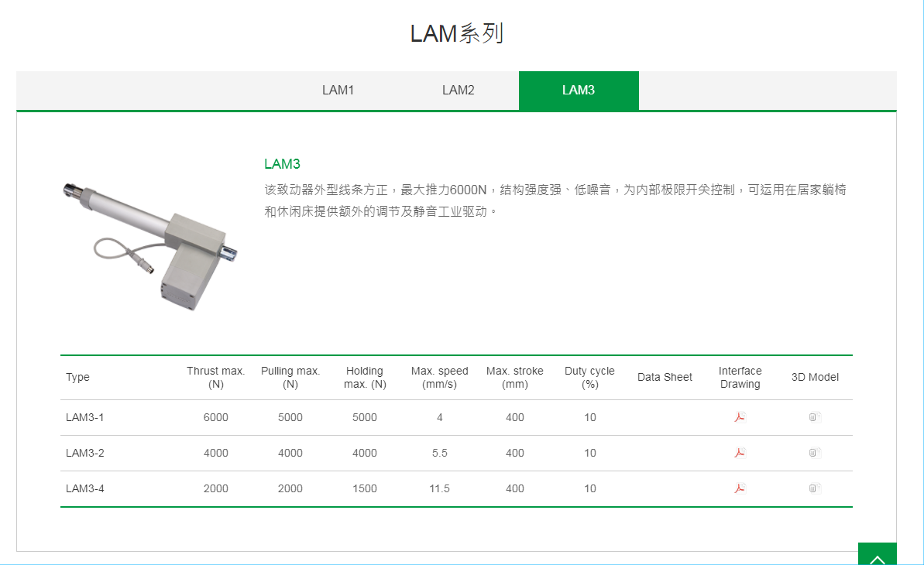
Task: Switch to the LAM2 tab
Action: (x=458, y=90)
